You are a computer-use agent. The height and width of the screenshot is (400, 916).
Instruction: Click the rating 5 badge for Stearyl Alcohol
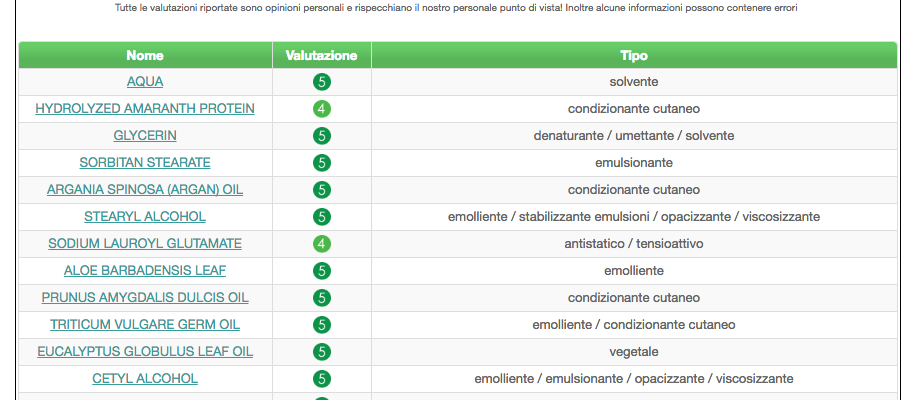click(x=321, y=217)
